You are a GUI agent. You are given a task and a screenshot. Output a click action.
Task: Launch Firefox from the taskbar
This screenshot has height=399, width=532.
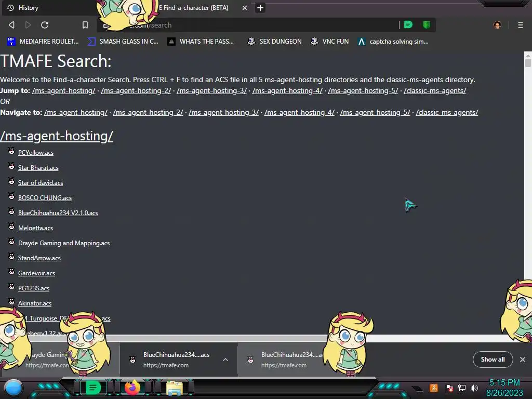click(132, 388)
